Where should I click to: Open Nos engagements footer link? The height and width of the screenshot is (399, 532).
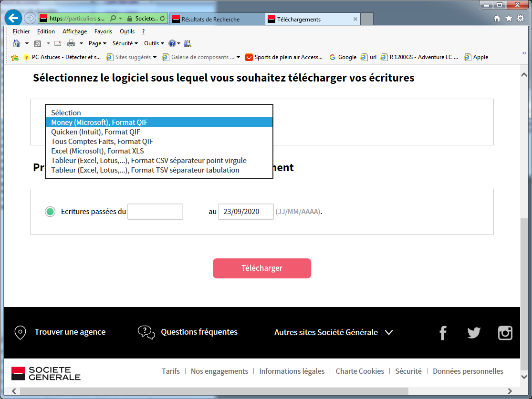[219, 371]
